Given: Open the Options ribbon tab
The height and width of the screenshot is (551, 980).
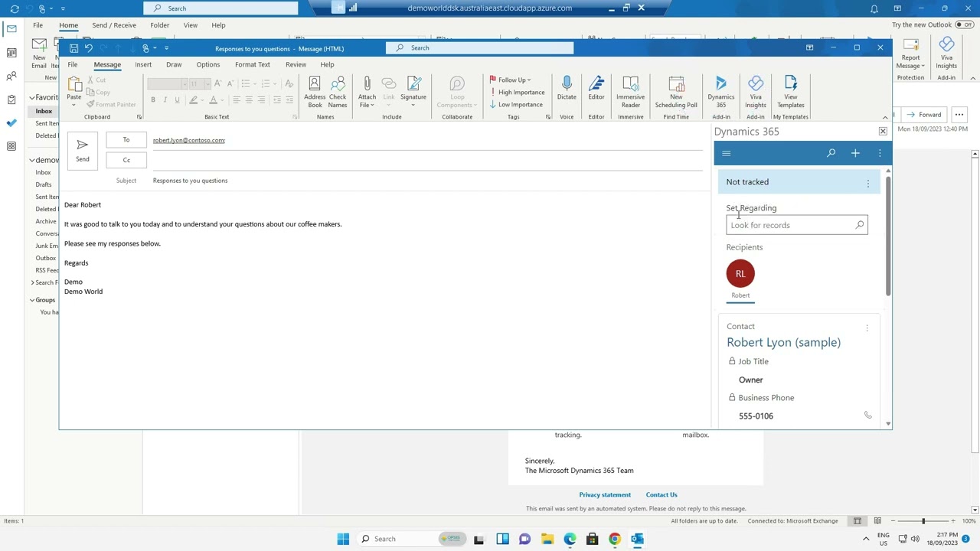Looking at the screenshot, I should [207, 64].
